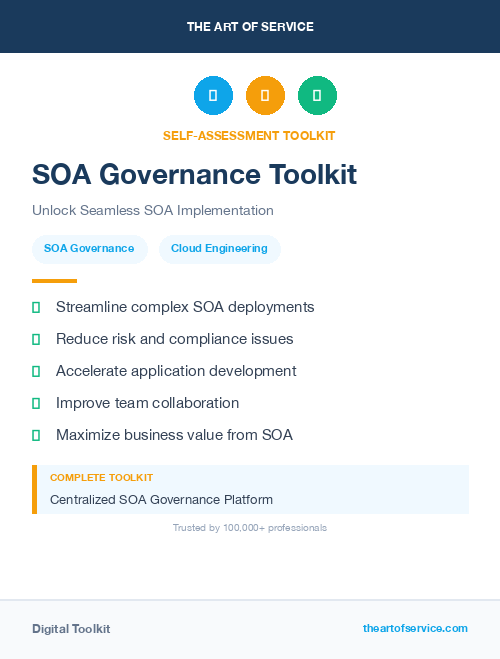Click the SELF-ASSESSMENT TOOLKIT label
Viewport: 500px width, 659px height.
[249, 136]
